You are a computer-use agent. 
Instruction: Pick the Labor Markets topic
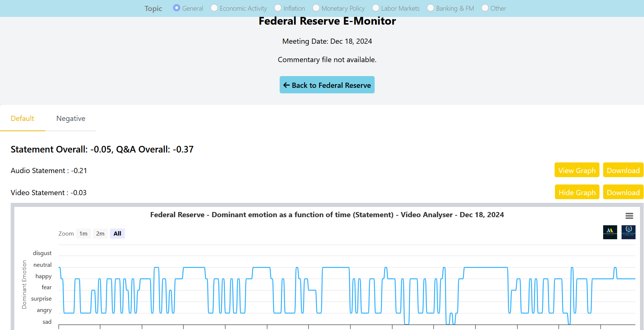point(376,8)
